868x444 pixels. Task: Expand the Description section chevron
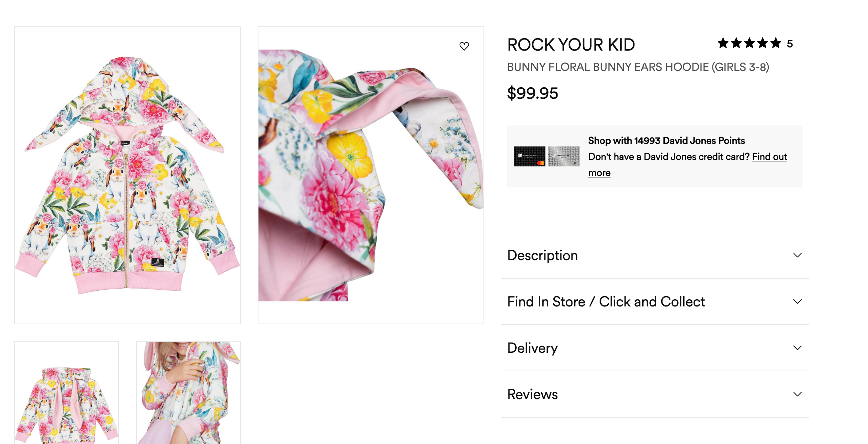[x=797, y=255]
